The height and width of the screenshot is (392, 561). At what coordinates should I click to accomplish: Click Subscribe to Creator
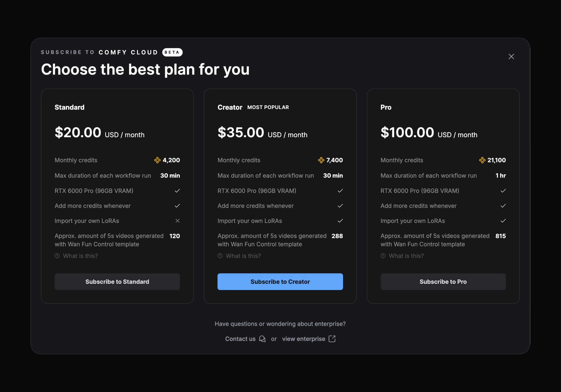pyautogui.click(x=280, y=281)
